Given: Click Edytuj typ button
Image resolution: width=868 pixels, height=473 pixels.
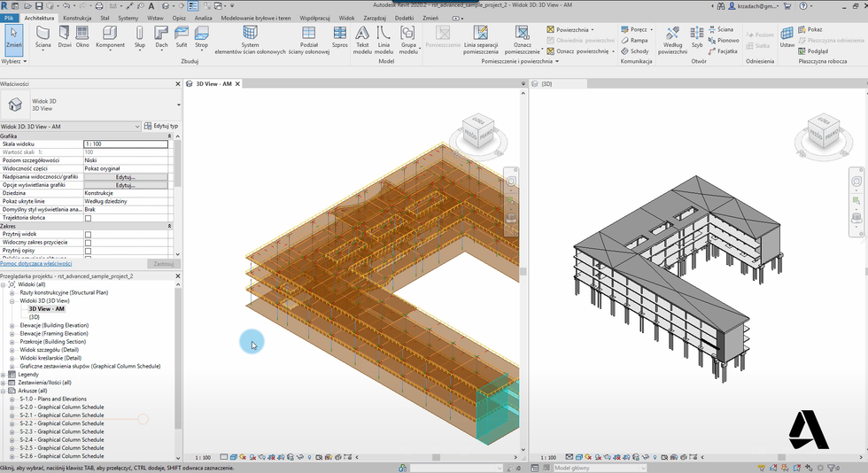Looking at the screenshot, I should 161,127.
